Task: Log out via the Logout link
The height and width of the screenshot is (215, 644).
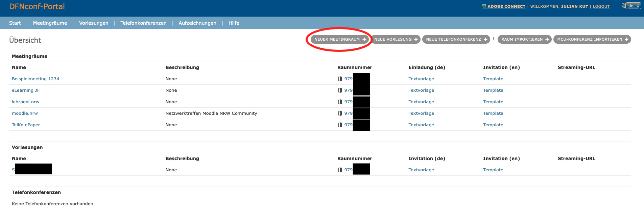Action: coord(601,6)
